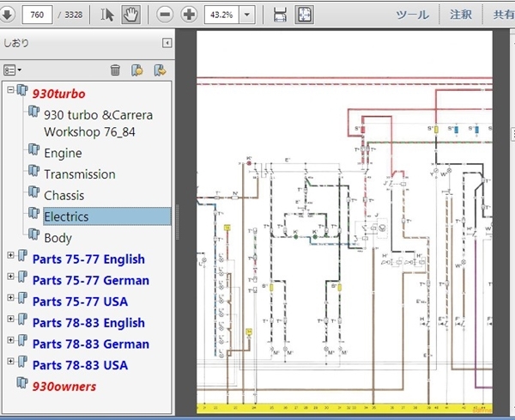
Task: Create a new bookmark icon
Action: (x=137, y=70)
